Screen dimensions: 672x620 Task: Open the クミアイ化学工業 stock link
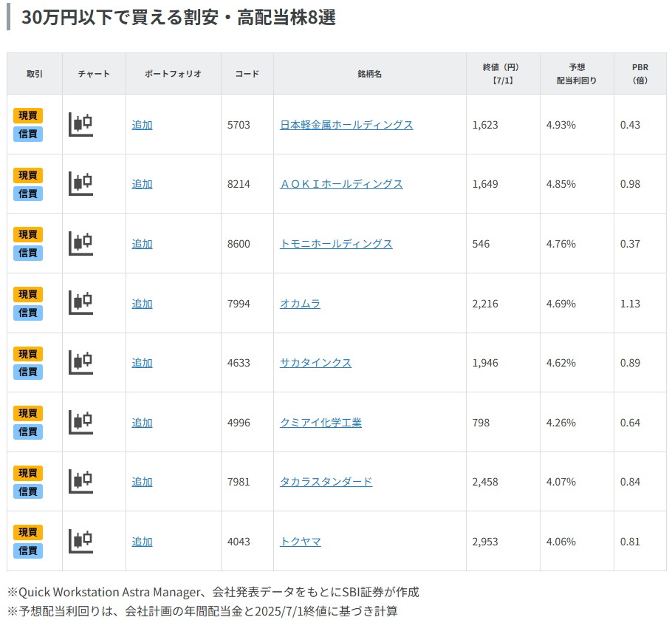(x=320, y=423)
